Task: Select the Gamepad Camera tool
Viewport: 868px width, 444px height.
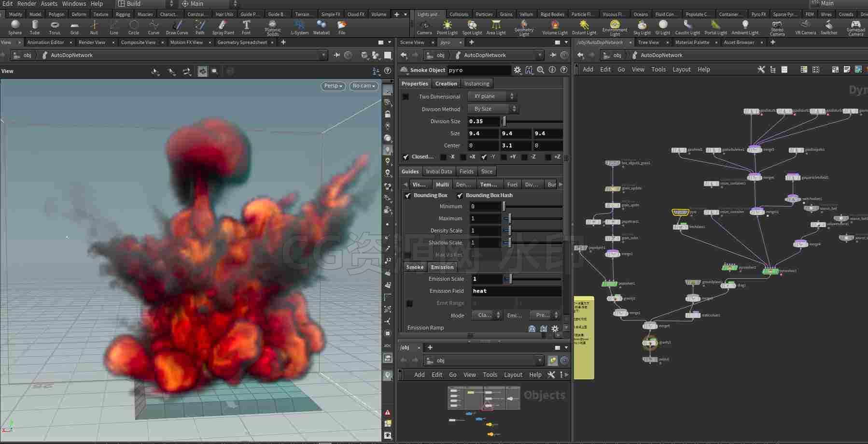Action: point(855,28)
